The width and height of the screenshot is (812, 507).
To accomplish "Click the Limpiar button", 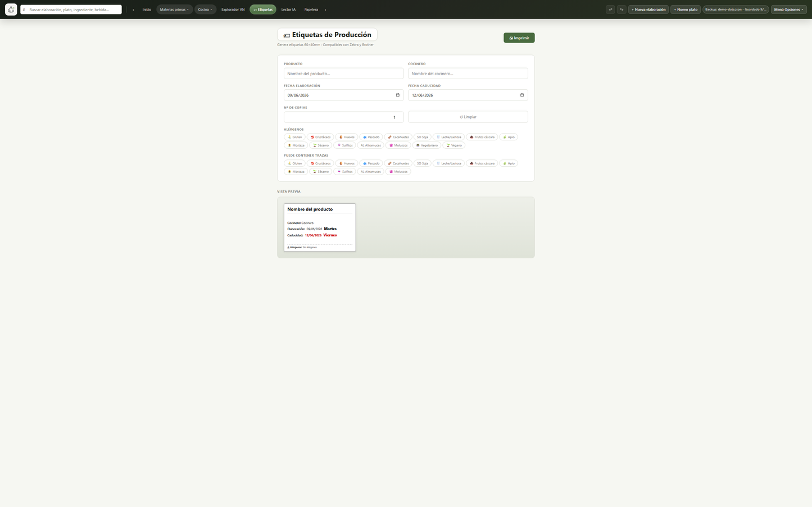I will (468, 117).
